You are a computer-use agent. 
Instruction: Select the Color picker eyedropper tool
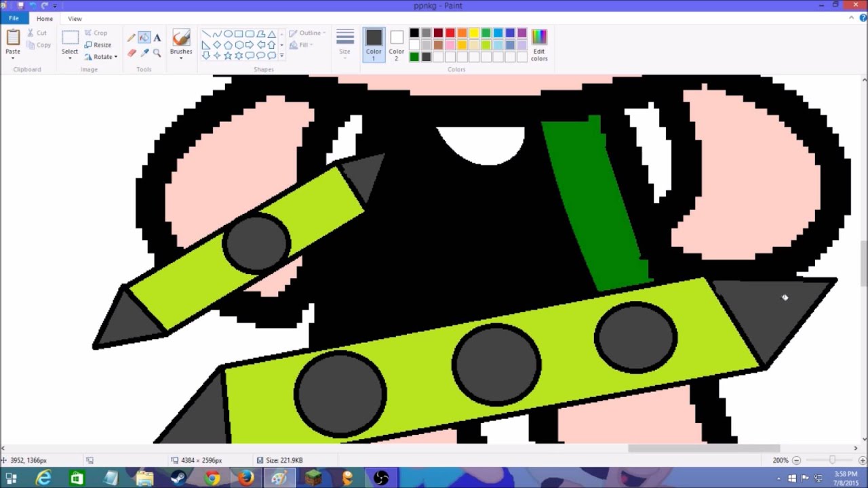144,52
